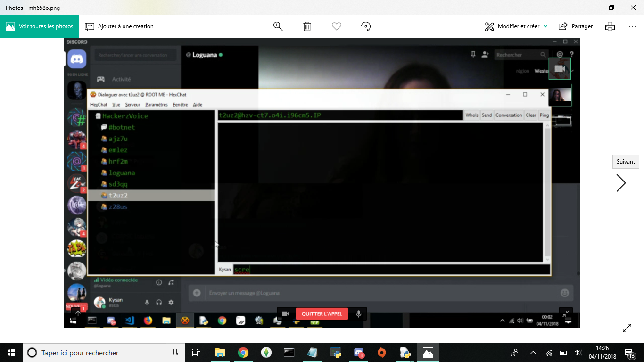Open the Paramètres menu in HexChat
This screenshot has width=644, height=362.
pyautogui.click(x=157, y=105)
